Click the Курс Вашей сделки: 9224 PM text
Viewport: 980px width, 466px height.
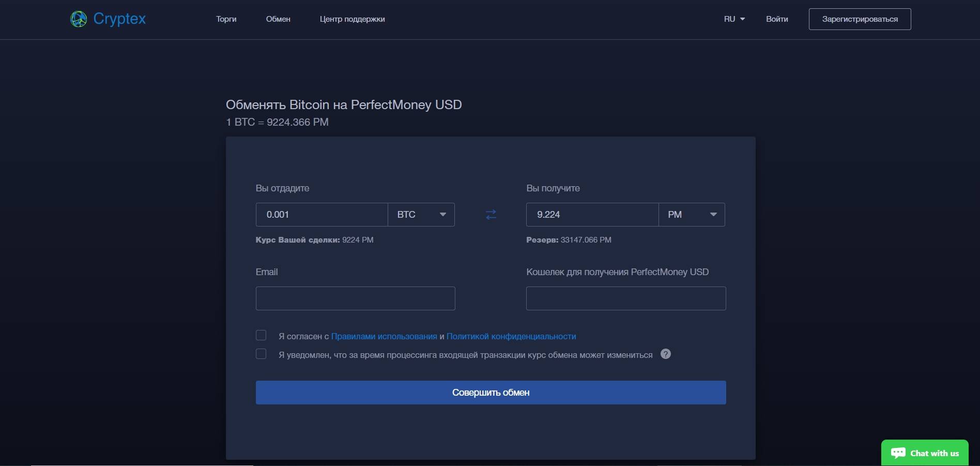[314, 240]
